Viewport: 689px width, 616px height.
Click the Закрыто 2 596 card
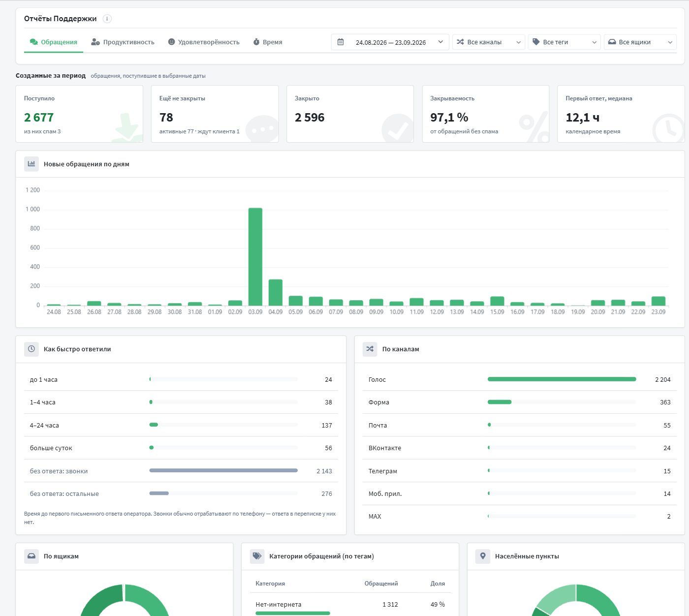click(x=350, y=114)
